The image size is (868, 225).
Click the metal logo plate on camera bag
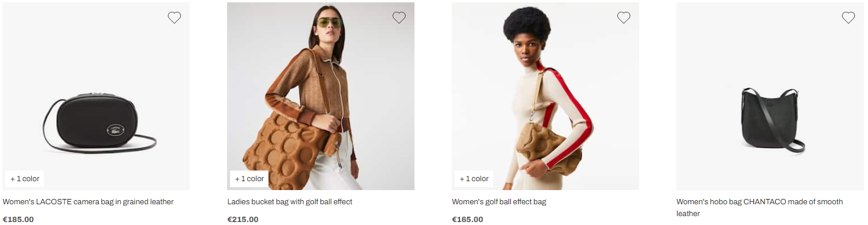[115, 128]
